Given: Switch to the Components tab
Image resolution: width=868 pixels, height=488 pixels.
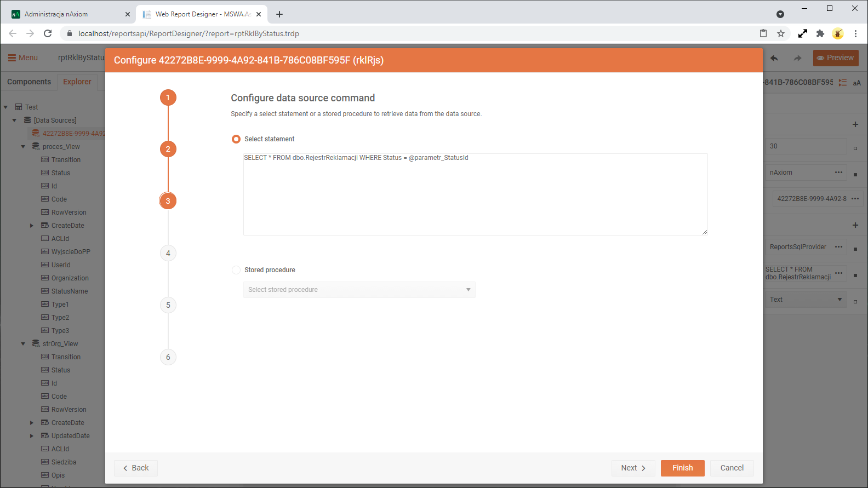Looking at the screenshot, I should [29, 82].
